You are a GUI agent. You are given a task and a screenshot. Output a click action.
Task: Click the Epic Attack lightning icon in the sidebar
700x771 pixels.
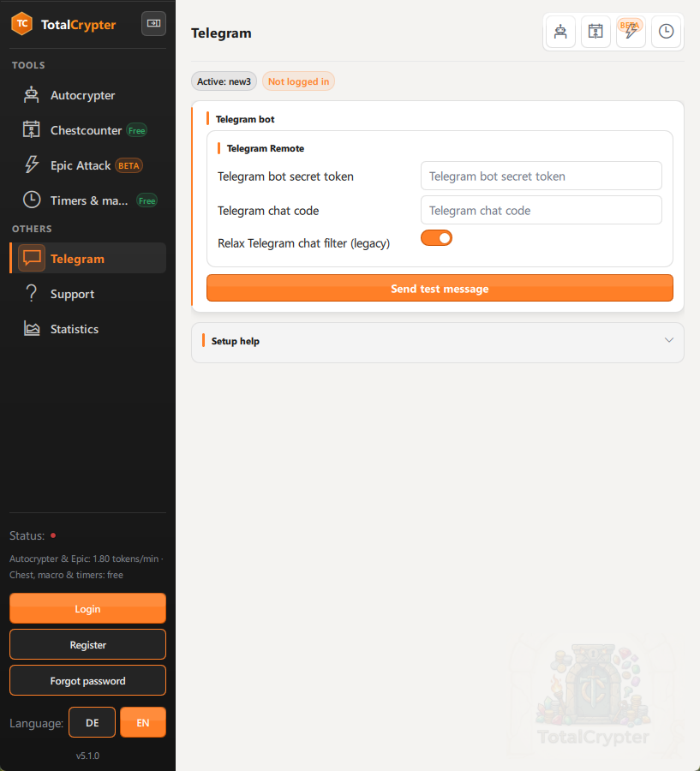pyautogui.click(x=32, y=164)
